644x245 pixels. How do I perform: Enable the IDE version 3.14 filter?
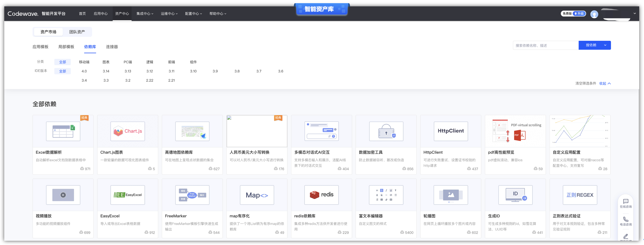(x=106, y=71)
